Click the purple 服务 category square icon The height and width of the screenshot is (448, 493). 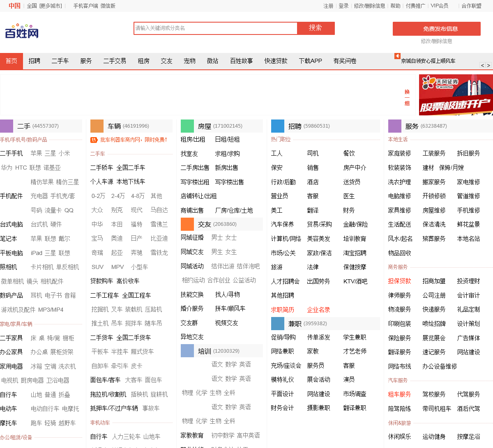(394, 126)
